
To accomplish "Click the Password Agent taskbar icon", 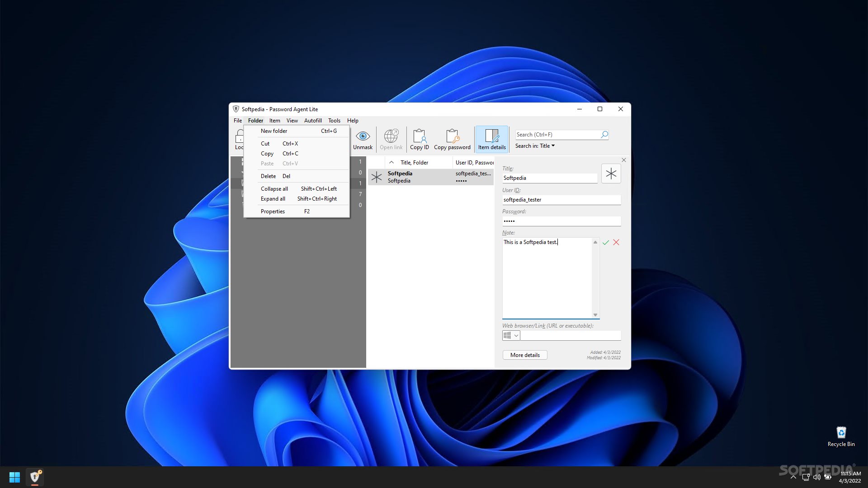I will click(x=35, y=477).
